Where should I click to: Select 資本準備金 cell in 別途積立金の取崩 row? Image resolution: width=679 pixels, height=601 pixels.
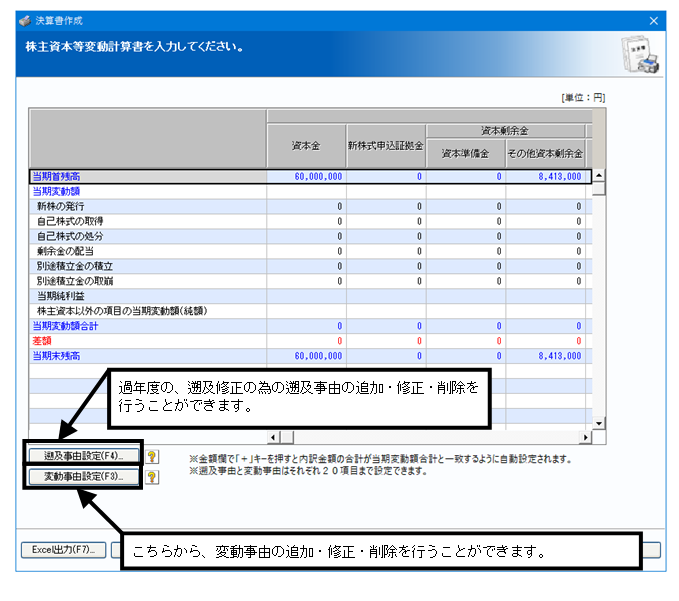[x=466, y=281]
